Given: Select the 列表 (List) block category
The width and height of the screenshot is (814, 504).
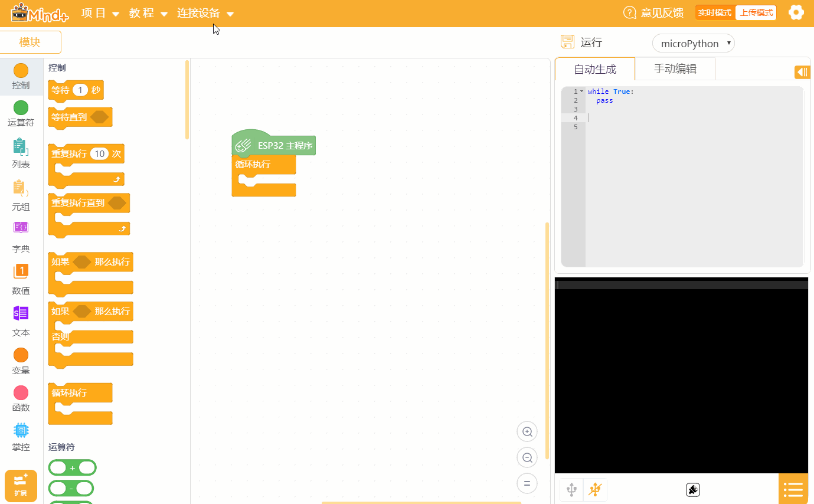Looking at the screenshot, I should [21, 155].
